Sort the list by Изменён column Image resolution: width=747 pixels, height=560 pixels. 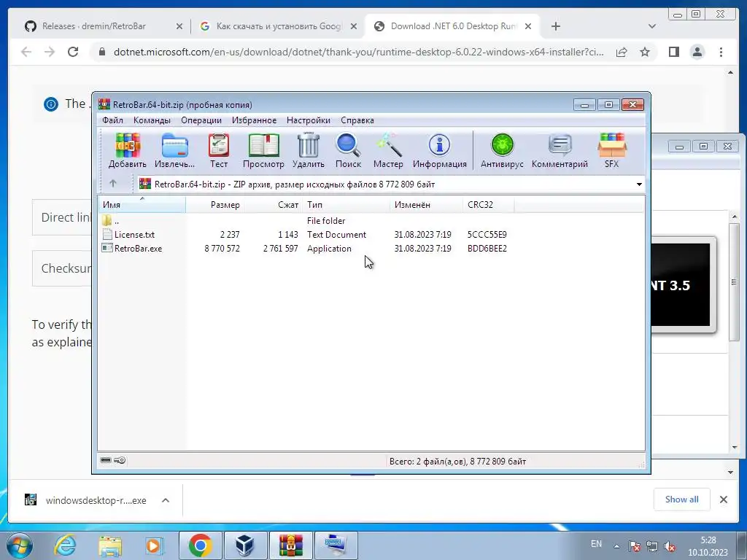426,205
